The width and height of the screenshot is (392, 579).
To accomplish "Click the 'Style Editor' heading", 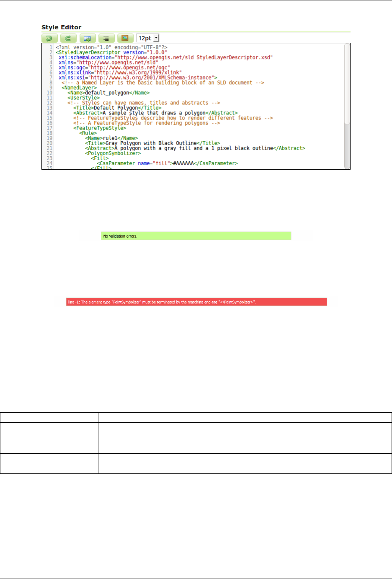I will point(61,27).
